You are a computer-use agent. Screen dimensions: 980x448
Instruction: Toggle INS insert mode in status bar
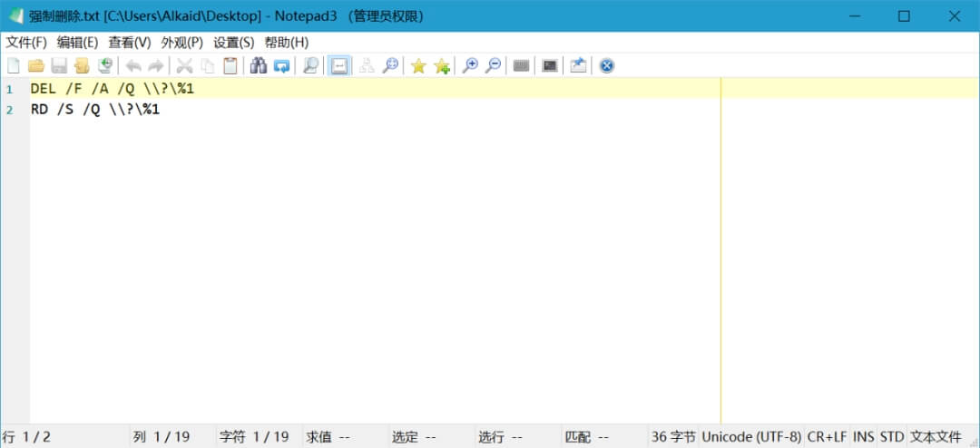click(x=863, y=437)
